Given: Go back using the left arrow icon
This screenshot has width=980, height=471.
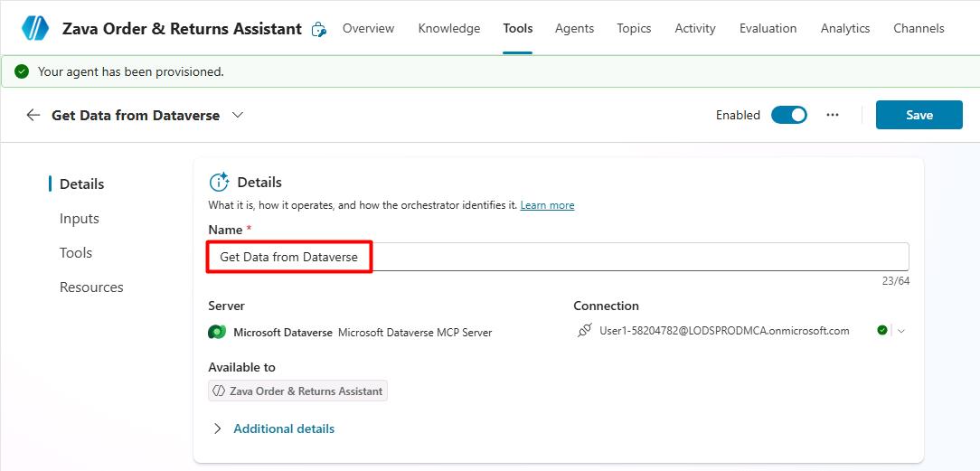Looking at the screenshot, I should [x=33, y=115].
